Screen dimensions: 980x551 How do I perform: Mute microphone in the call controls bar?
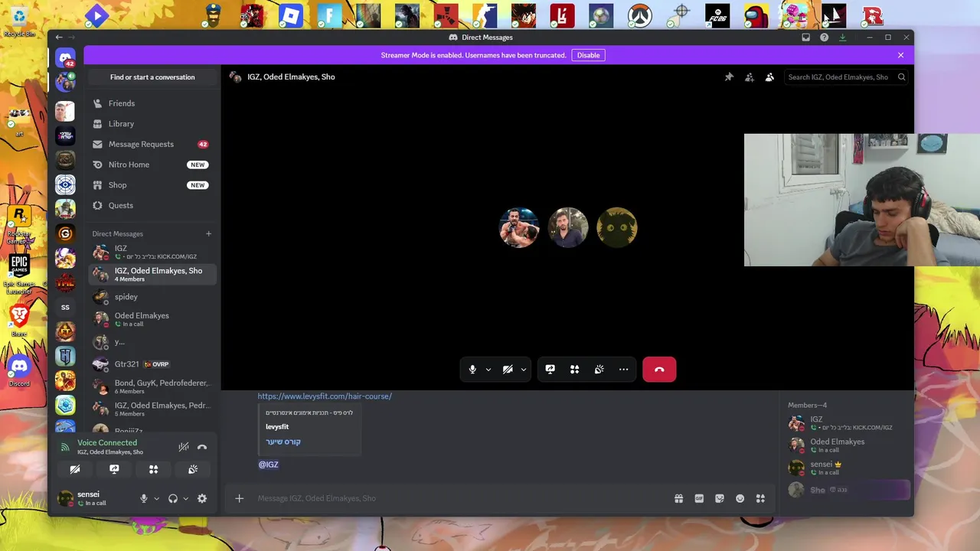[x=472, y=370]
